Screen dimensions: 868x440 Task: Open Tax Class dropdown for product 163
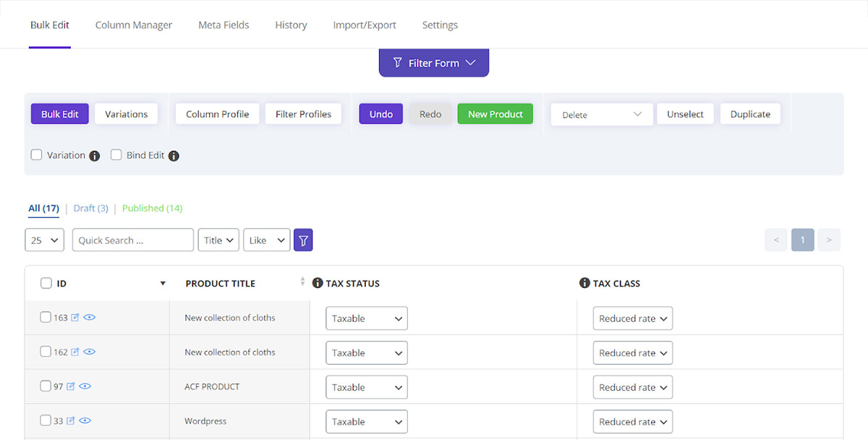coord(633,318)
